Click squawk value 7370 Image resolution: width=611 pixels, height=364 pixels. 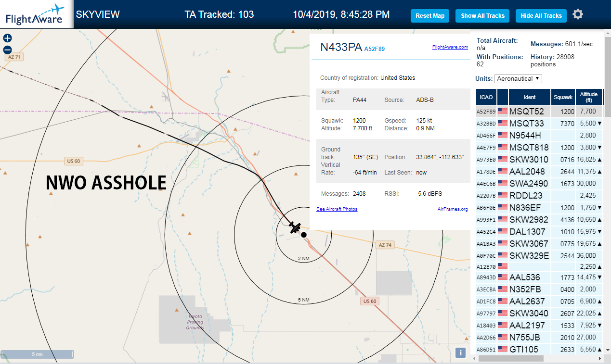568,124
